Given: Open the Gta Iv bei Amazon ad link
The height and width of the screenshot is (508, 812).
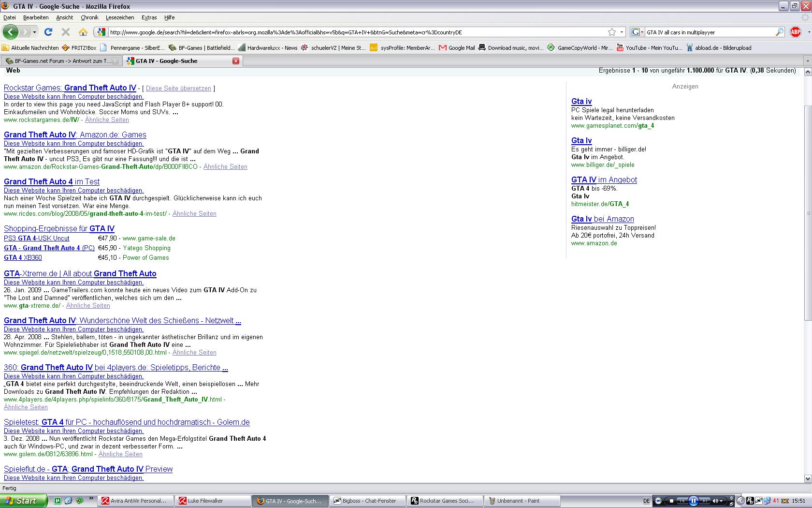Looking at the screenshot, I should pos(603,219).
